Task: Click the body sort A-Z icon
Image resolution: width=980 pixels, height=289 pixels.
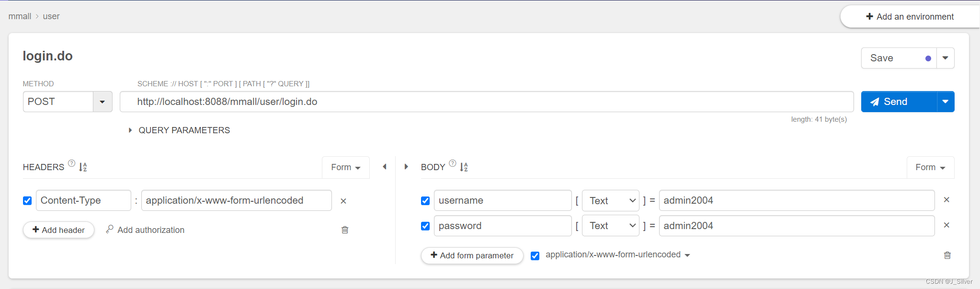Action: pyautogui.click(x=464, y=167)
